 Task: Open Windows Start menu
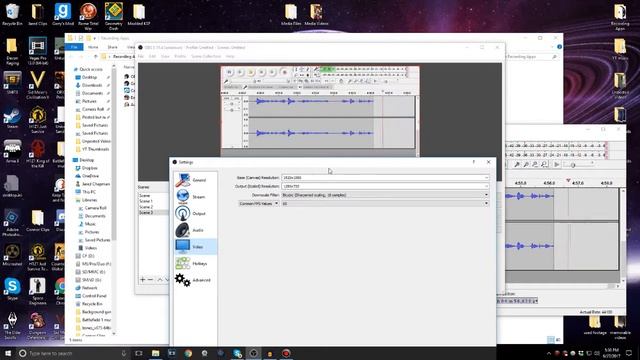click(8, 353)
